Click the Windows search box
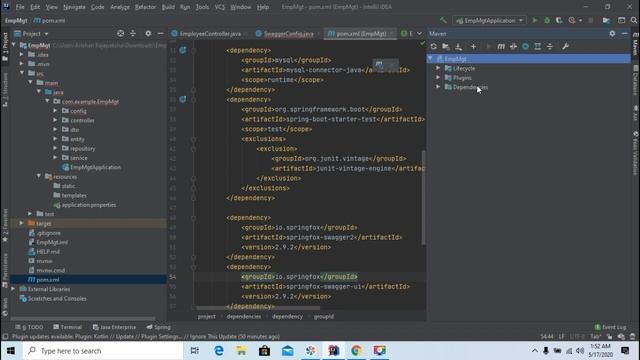The image size is (640, 360). click(x=103, y=351)
